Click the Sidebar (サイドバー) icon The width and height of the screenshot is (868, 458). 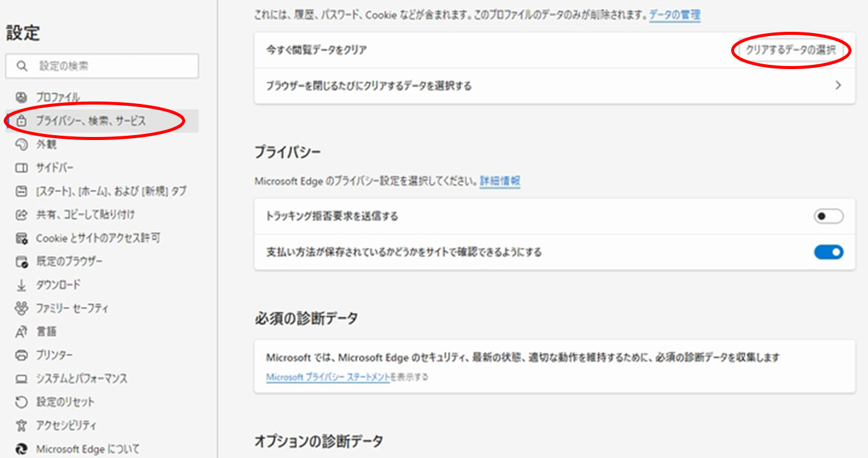point(21,168)
